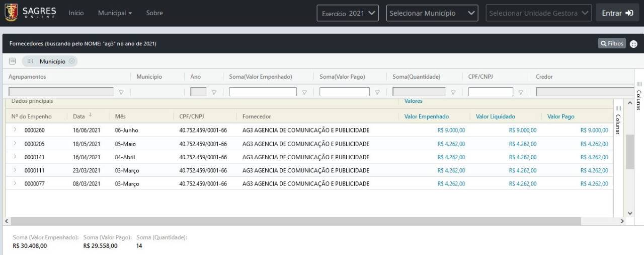Click the row group panel icon
This screenshot has height=255, width=644.
point(13,61)
